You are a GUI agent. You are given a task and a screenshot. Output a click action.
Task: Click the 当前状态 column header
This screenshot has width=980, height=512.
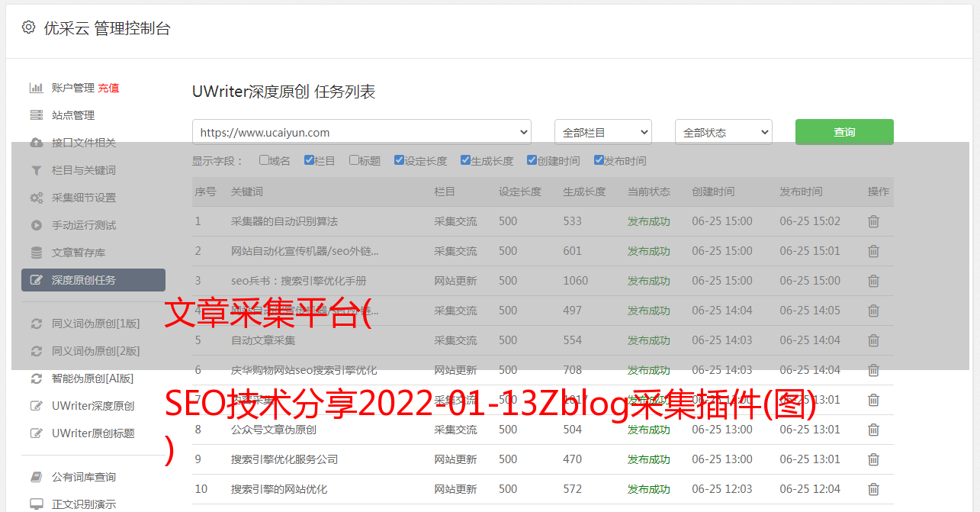coord(649,192)
